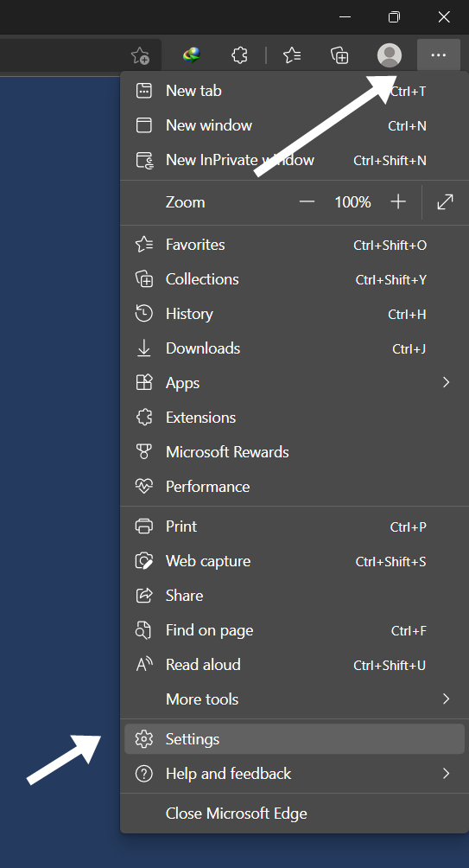The width and height of the screenshot is (469, 868).
Task: Click the Read aloud icon
Action: [143, 665]
